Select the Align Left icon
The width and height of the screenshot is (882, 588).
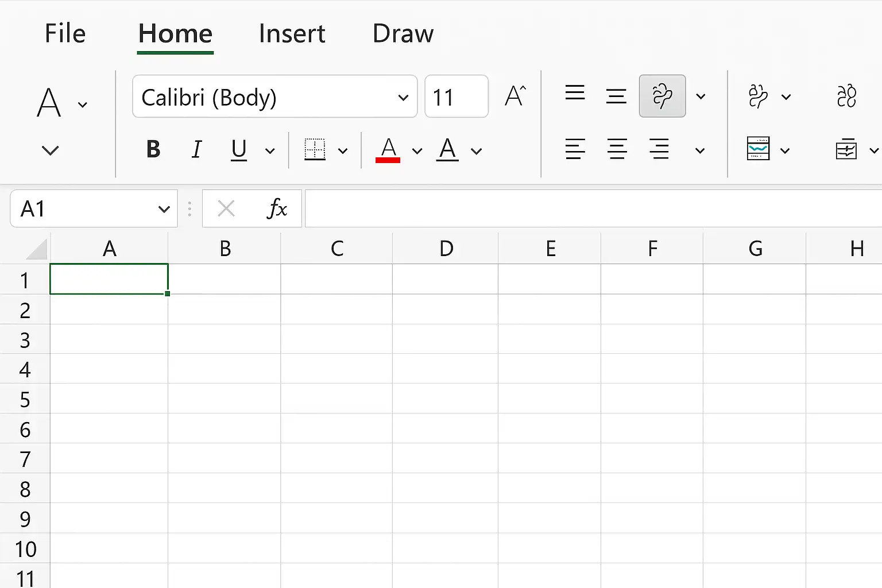pos(575,149)
